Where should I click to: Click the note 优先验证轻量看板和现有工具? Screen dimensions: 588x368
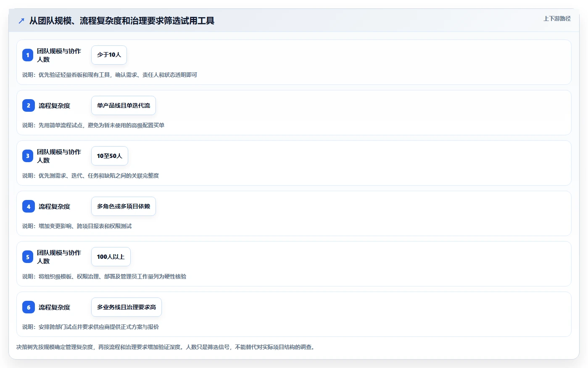[74, 75]
